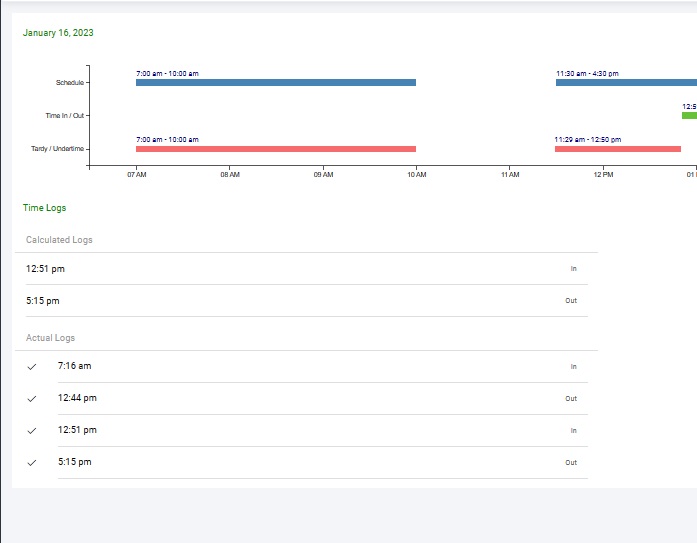Click the Tardy / Undertime axis label
Image resolution: width=697 pixels, height=543 pixels.
[58, 149]
